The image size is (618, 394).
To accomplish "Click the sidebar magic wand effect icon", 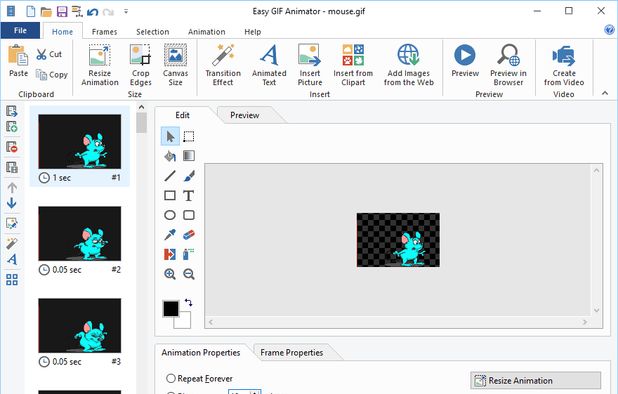I will click(12, 243).
